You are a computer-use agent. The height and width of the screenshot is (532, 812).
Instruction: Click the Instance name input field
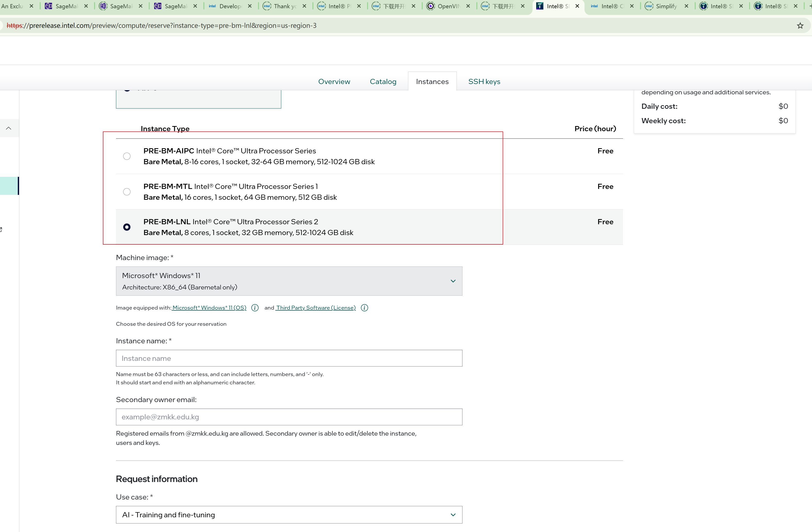[x=289, y=358]
